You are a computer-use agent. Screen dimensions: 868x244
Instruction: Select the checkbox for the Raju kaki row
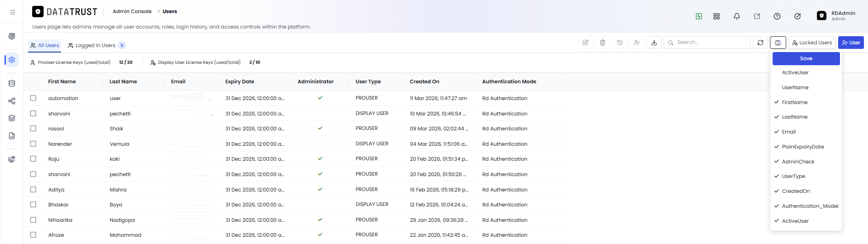[x=33, y=158]
